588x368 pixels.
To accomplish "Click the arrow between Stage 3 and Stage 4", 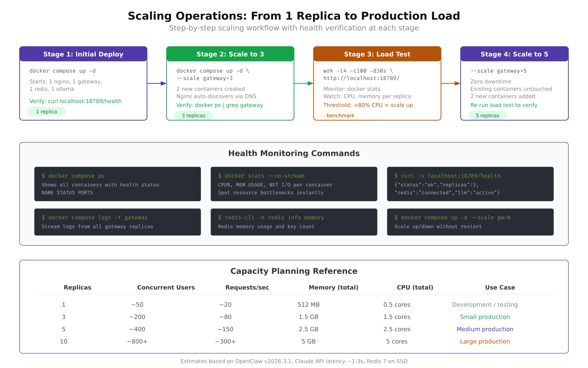I will pyautogui.click(x=450, y=83).
